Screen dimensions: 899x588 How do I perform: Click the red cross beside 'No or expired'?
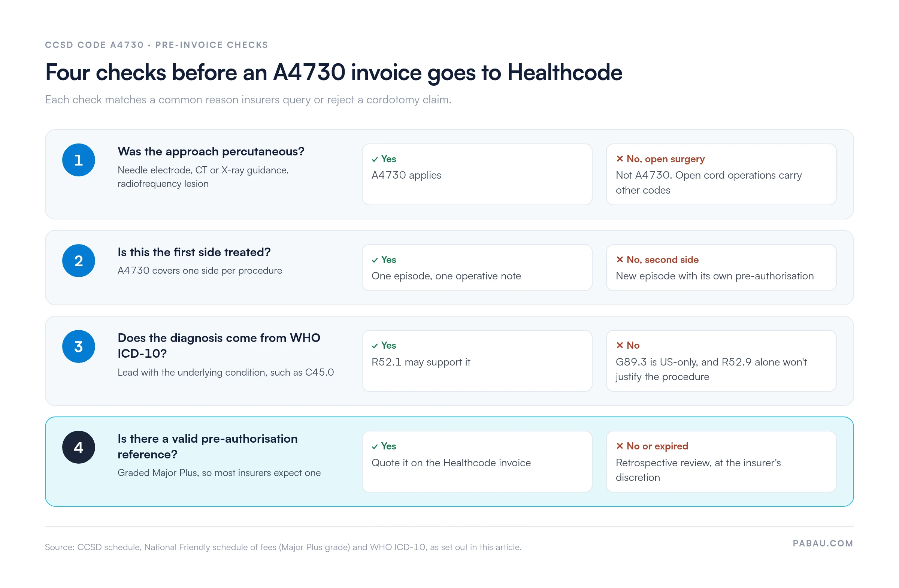pyautogui.click(x=620, y=446)
